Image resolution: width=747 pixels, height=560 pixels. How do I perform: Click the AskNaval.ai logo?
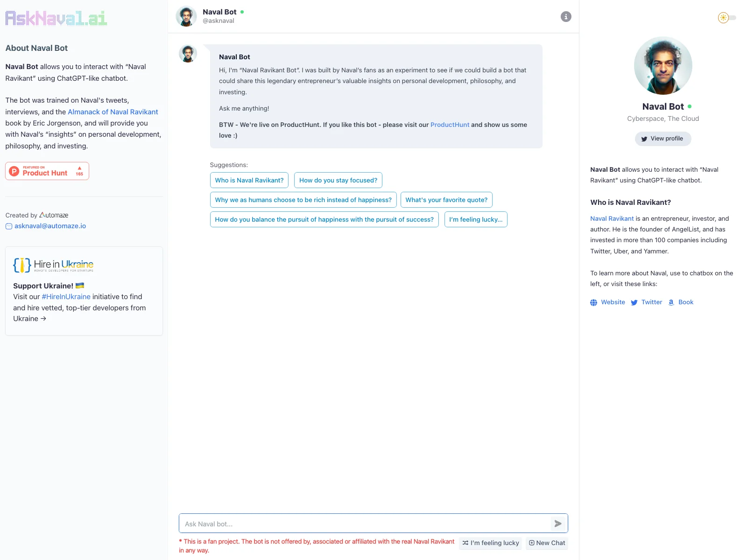point(56,18)
